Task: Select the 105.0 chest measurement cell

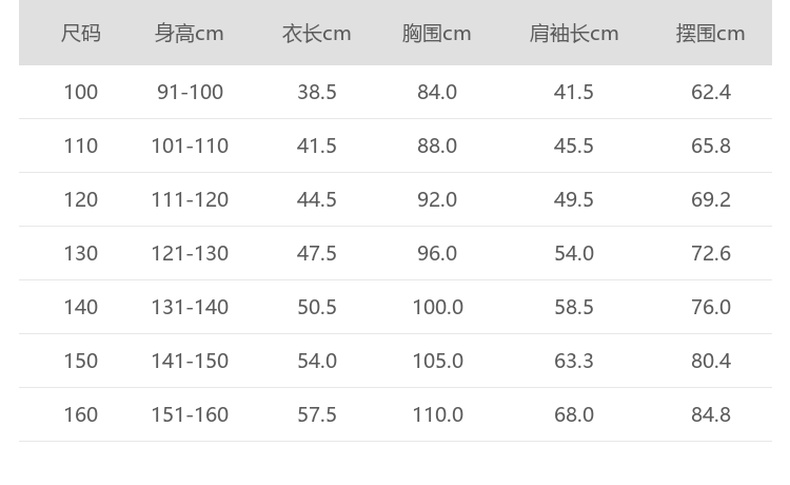Action: [438, 361]
